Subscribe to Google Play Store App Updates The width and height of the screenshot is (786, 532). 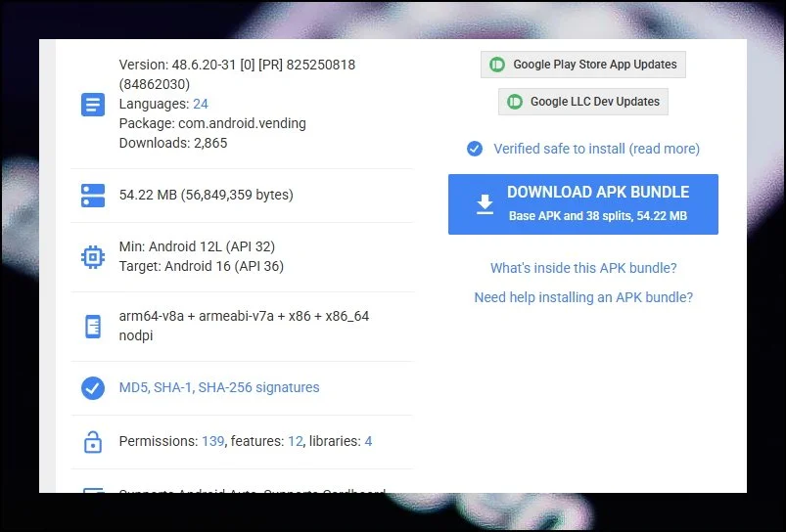(x=583, y=65)
